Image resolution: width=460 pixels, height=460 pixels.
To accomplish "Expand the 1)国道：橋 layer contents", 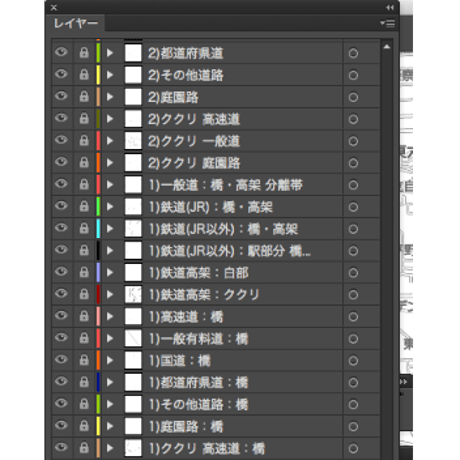I will (x=110, y=361).
